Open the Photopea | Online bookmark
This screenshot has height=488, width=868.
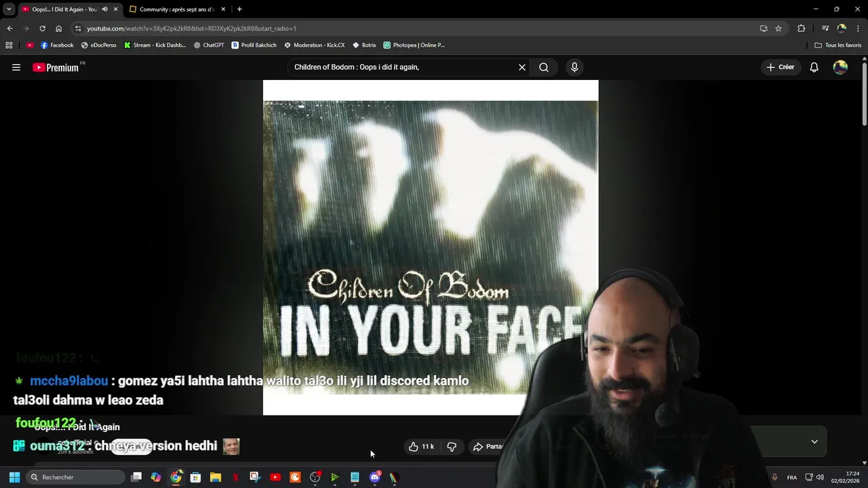click(414, 45)
